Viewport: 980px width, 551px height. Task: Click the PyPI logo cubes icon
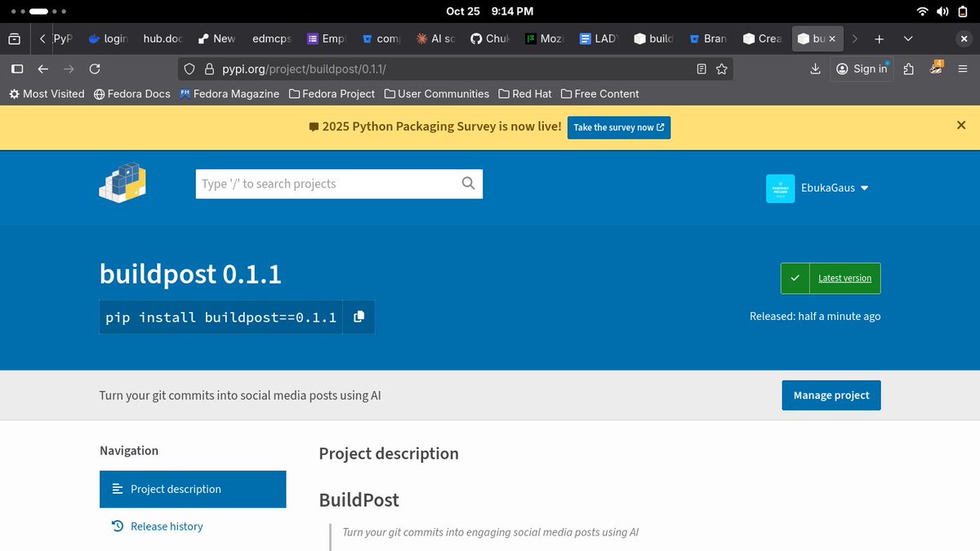coord(122,183)
